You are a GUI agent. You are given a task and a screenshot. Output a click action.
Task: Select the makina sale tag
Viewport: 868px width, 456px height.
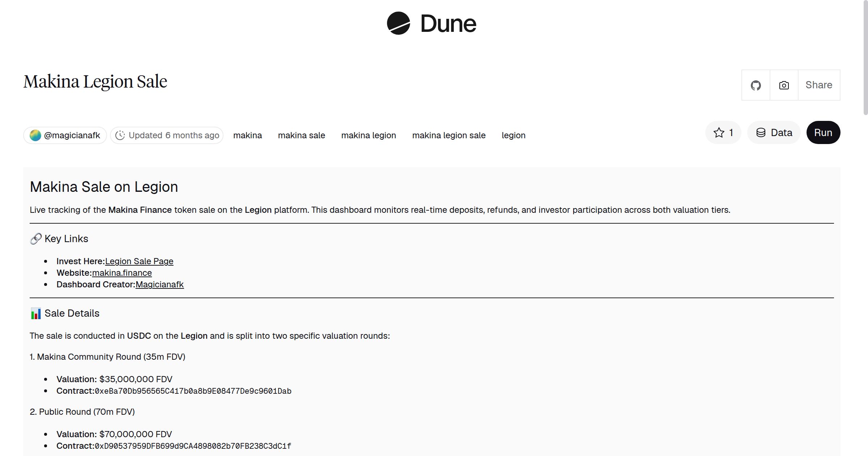[302, 135]
